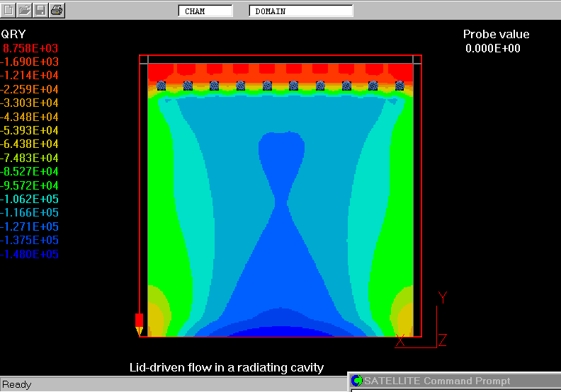The height and width of the screenshot is (392, 561).
Task: Click the plot title 'Lid-driven flow in a radiating cavity'
Action: 226,368
